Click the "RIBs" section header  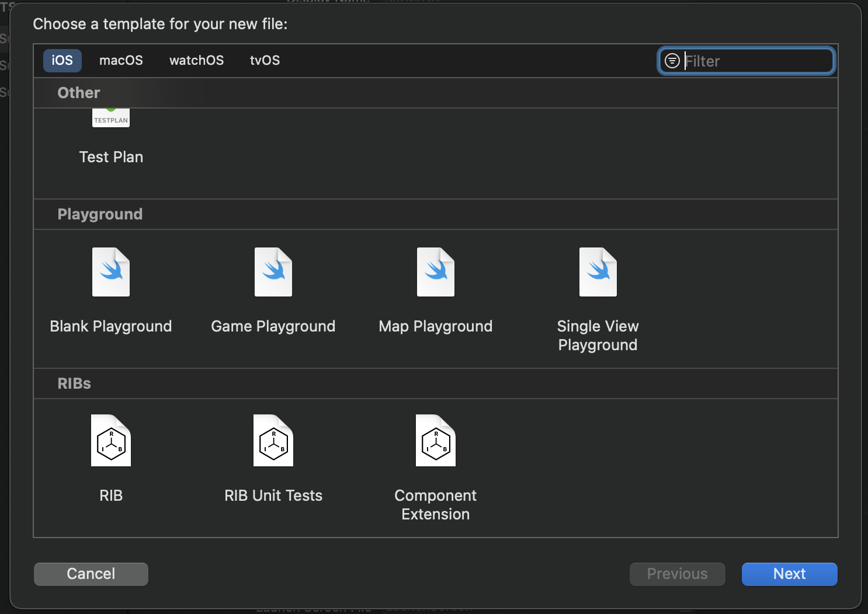74,383
